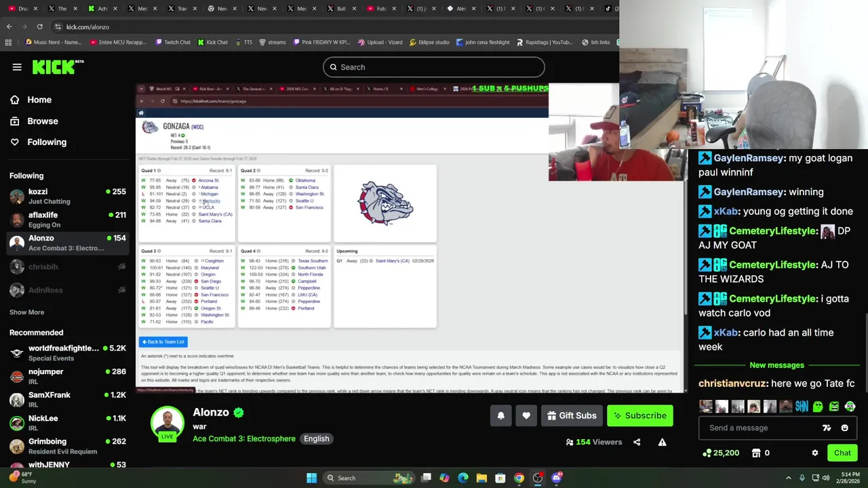Open bih links bookmark folder
Image resolution: width=868 pixels, height=488 pixels.
click(595, 42)
